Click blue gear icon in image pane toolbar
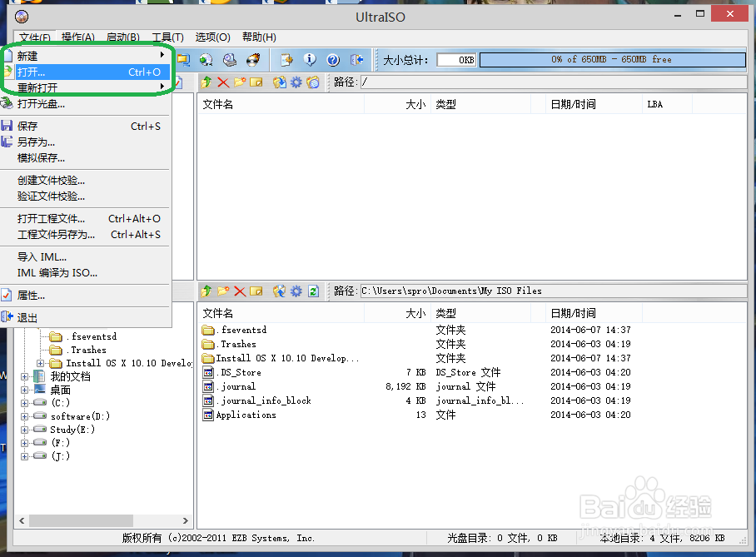Viewport: 756px width, 557px height. [296, 82]
